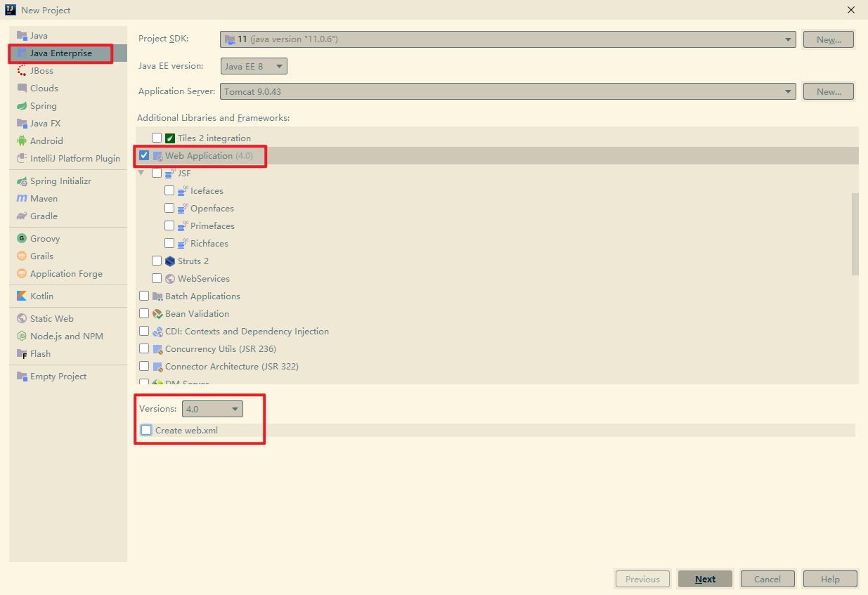
Task: Click the Web Application framework icon
Action: tap(157, 156)
